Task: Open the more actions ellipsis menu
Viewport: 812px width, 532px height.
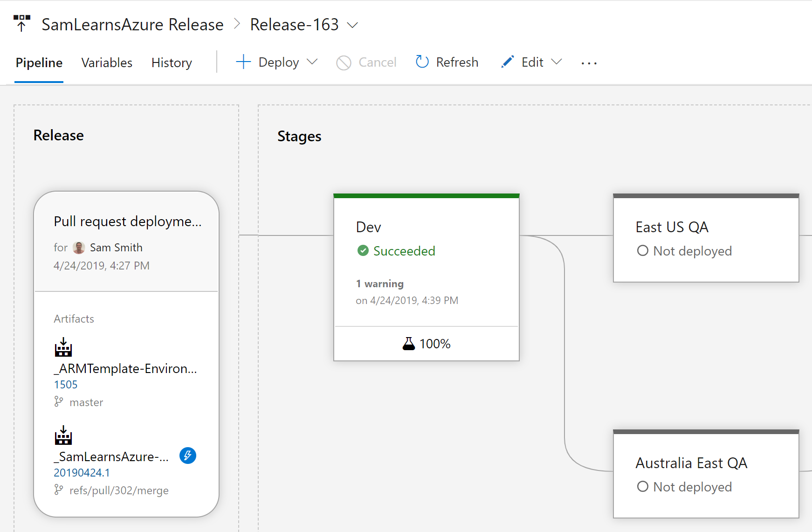Action: [x=589, y=63]
